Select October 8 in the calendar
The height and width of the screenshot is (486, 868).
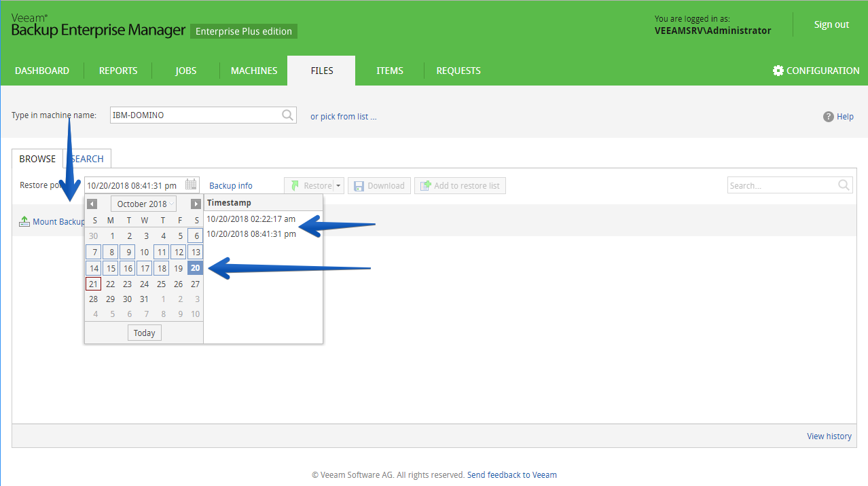click(x=111, y=252)
